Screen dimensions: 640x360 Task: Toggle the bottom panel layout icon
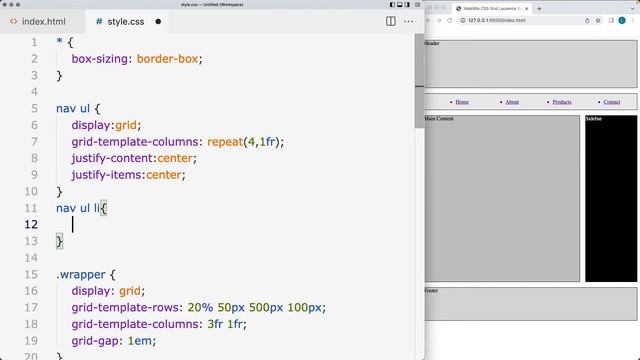click(x=400, y=4)
